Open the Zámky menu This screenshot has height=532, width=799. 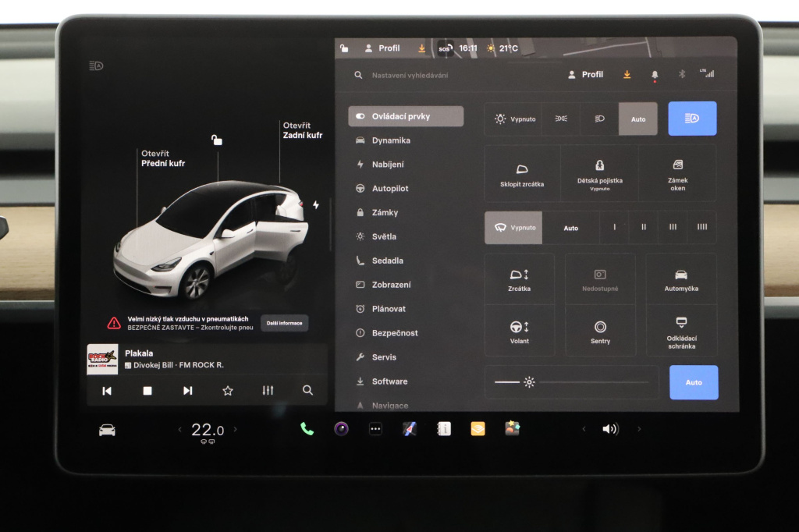(406, 212)
